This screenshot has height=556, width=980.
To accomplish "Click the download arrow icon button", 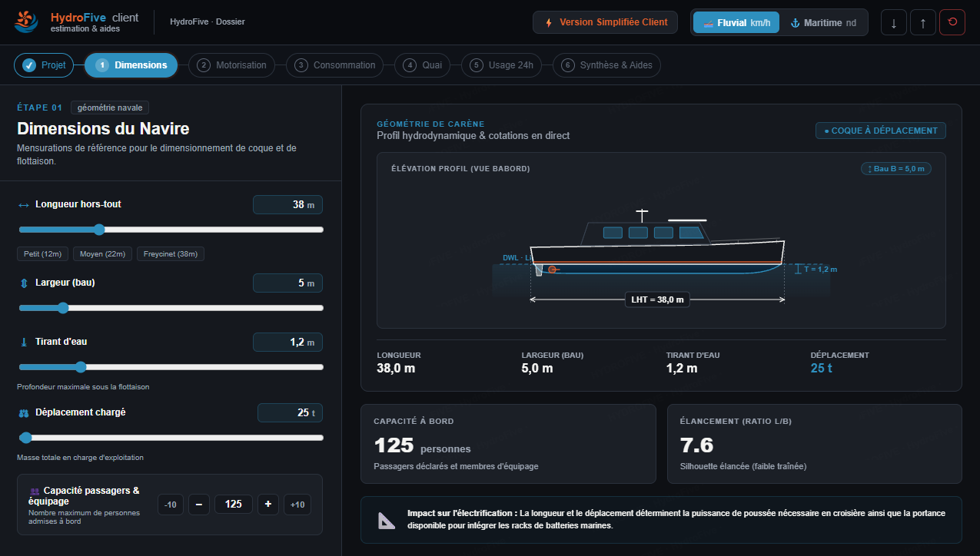I will pos(893,22).
